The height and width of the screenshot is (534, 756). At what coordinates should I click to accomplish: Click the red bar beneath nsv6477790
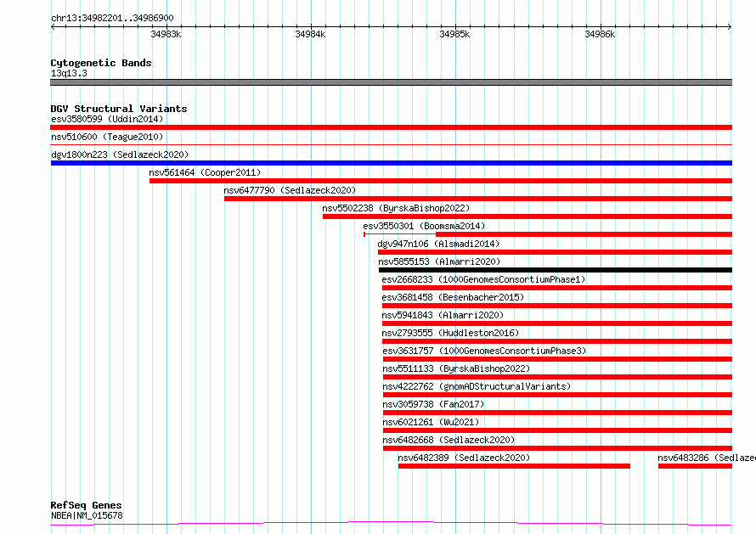478,199
